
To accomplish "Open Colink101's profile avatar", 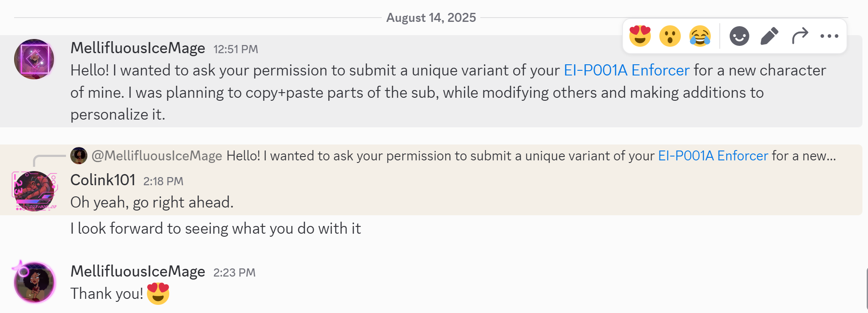I will 34,191.
